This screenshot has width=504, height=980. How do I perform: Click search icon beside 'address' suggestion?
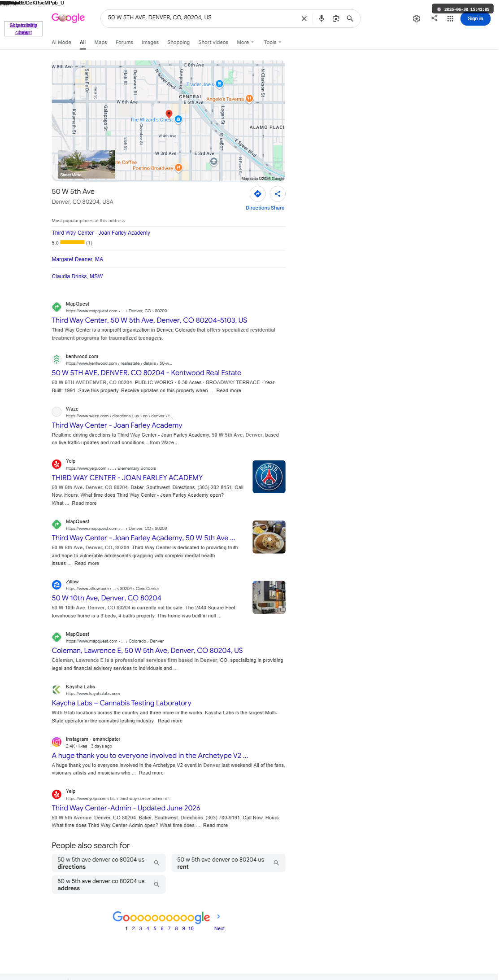point(156,884)
